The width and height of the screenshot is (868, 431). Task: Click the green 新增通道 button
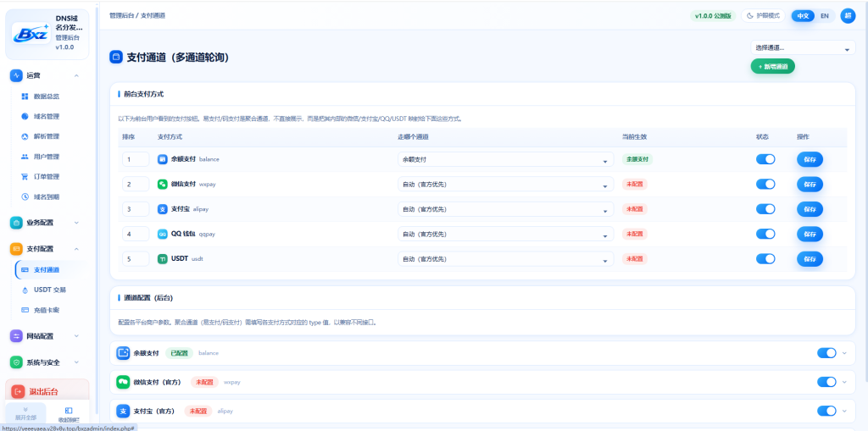coord(773,66)
